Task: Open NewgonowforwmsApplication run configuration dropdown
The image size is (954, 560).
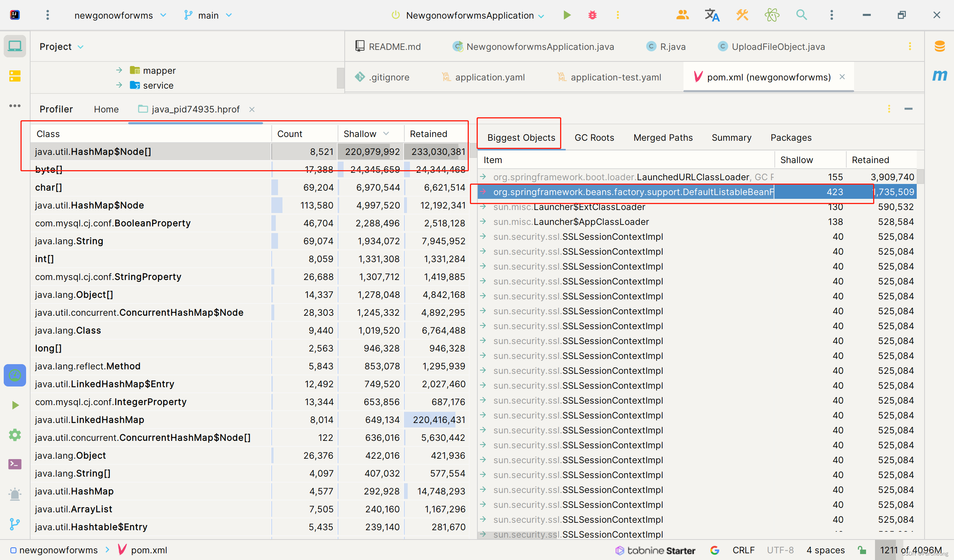Action: 470,15
